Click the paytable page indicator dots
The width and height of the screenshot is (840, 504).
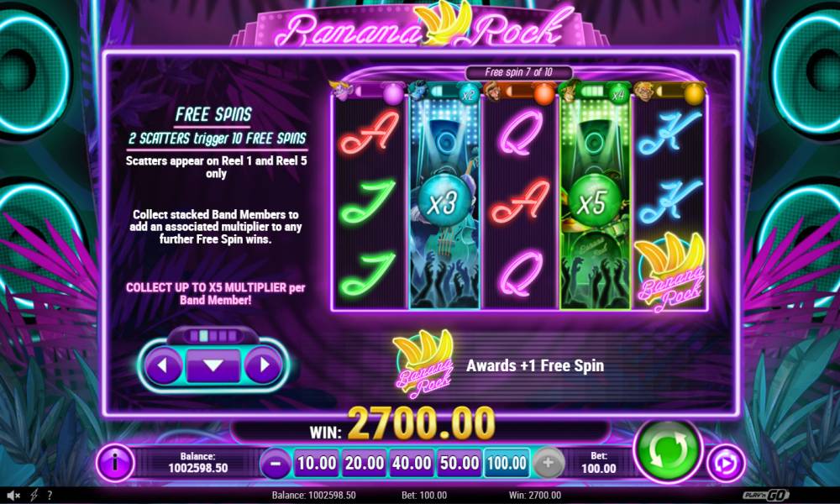[213, 336]
